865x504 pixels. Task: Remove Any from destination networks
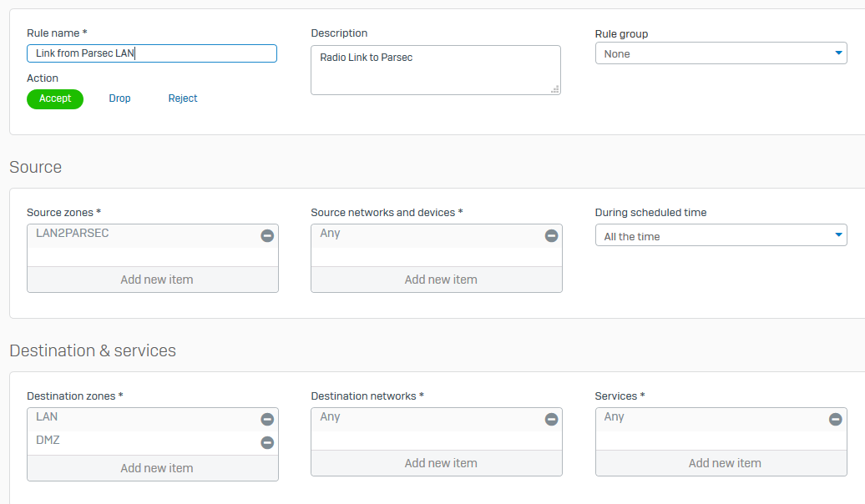pos(551,420)
